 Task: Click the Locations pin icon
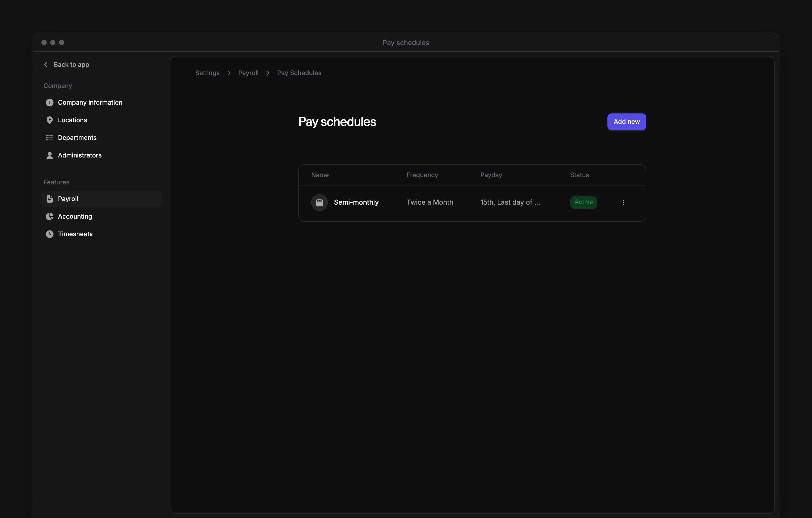point(49,120)
